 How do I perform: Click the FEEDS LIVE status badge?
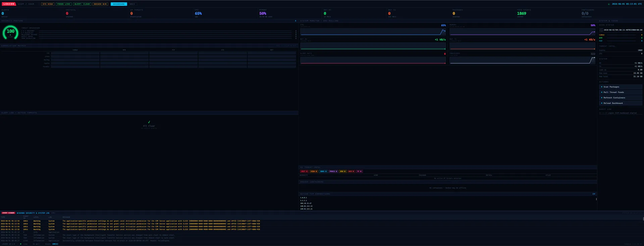64,4
